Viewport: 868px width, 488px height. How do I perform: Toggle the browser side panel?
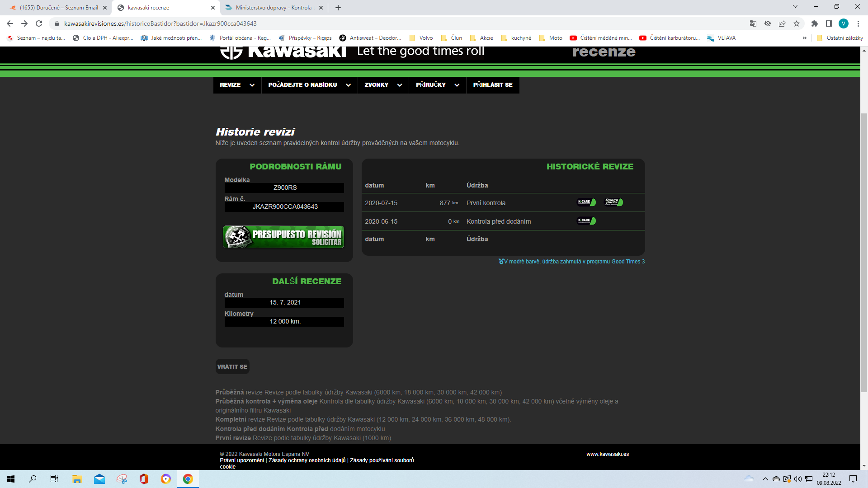pyautogui.click(x=829, y=23)
